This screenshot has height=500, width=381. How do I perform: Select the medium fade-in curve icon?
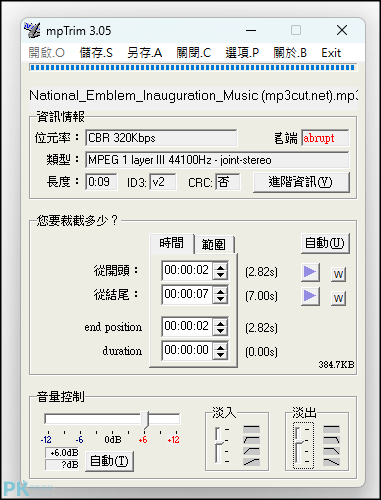(x=251, y=451)
